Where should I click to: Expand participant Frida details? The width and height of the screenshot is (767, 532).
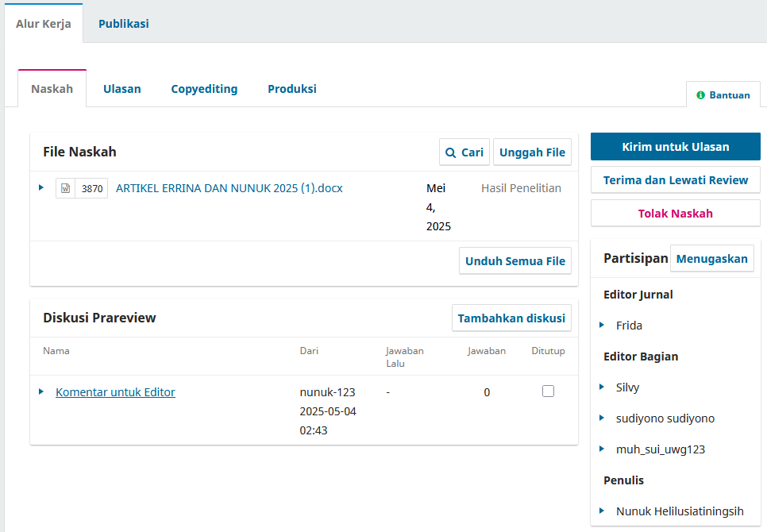point(602,326)
